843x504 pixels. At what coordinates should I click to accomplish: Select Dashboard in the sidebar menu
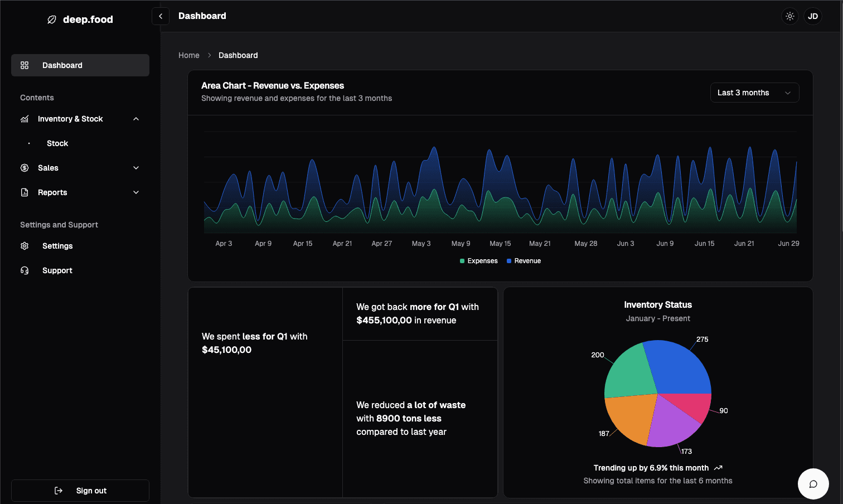[62, 65]
